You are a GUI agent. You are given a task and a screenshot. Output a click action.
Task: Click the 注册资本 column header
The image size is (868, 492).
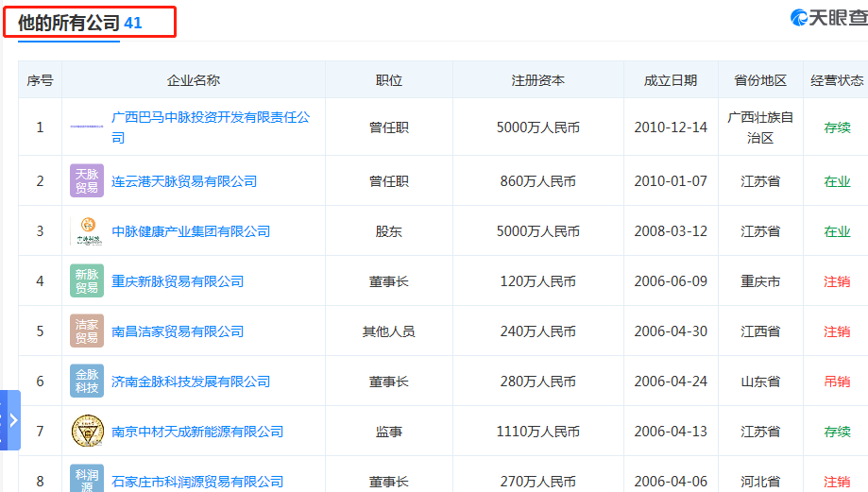[x=538, y=80]
